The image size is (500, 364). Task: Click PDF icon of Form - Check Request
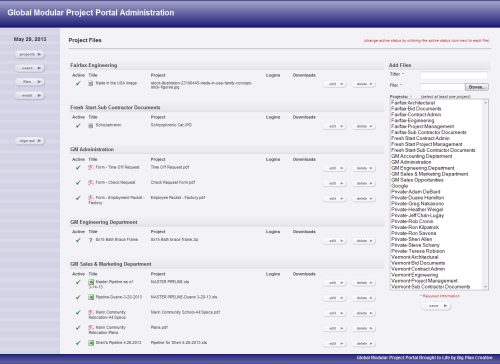[91, 183]
